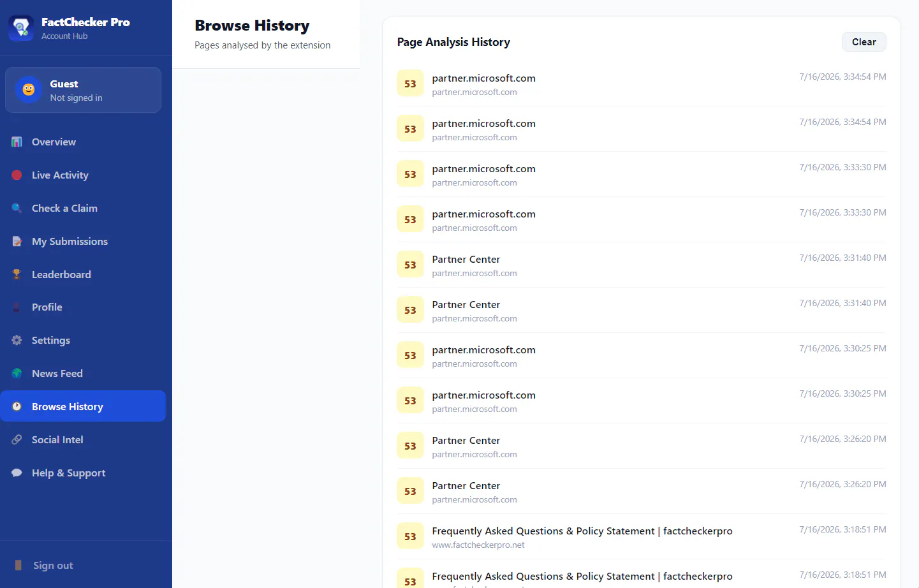Clear the page analysis history

[x=864, y=41]
